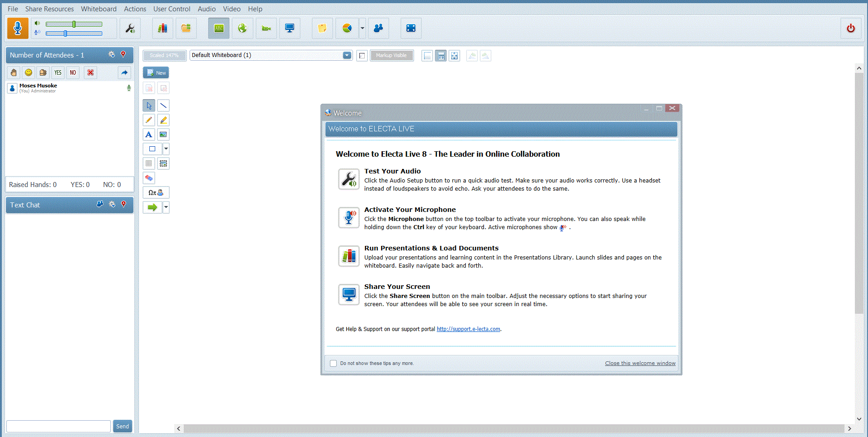Screen dimensions: 868x437
Task: Start the video camera tool
Action: 266,28
